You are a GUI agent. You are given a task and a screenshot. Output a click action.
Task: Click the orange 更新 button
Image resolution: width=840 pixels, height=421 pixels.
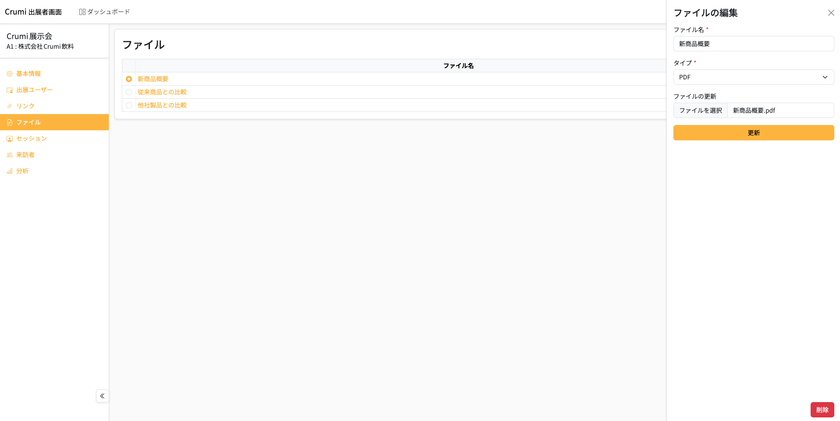[753, 133]
